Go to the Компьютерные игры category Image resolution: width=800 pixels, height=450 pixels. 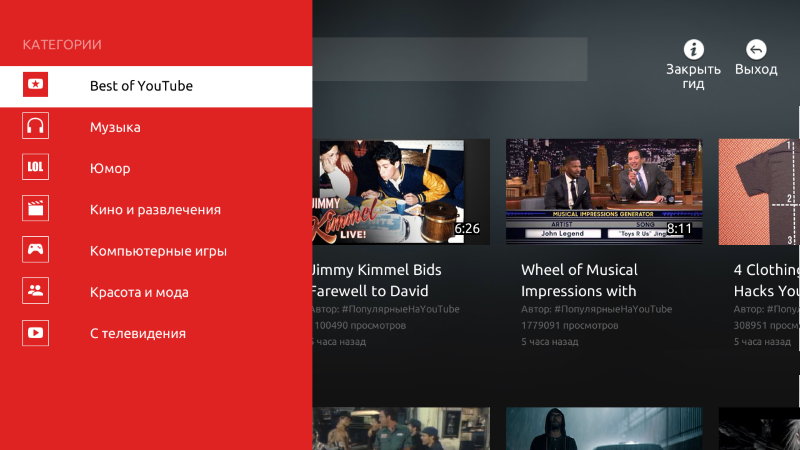tap(156, 251)
